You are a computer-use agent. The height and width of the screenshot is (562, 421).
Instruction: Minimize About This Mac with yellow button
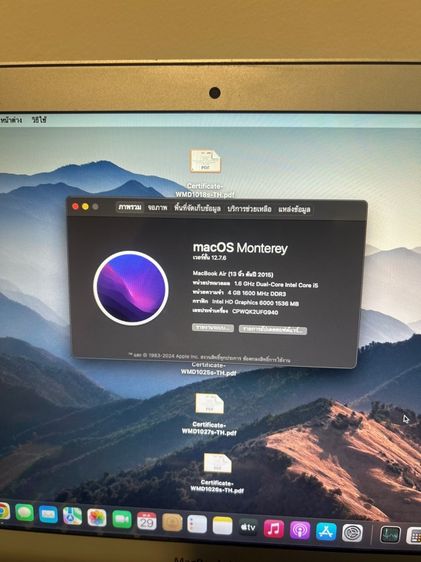click(85, 206)
